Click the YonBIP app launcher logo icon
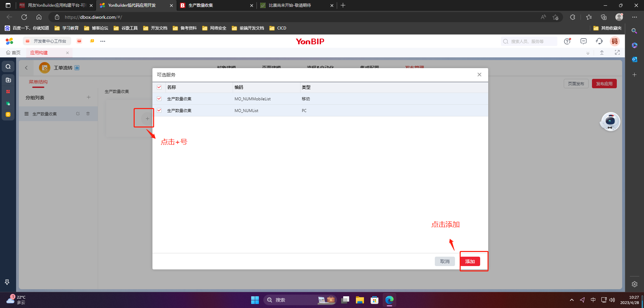Screen dimensions: 644x308 [9, 41]
